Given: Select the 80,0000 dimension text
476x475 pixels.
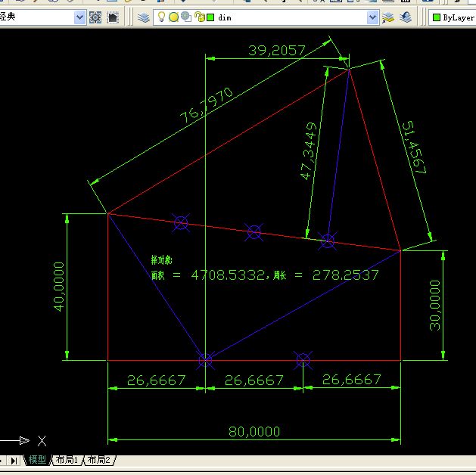Looking at the screenshot, I should coord(254,431).
